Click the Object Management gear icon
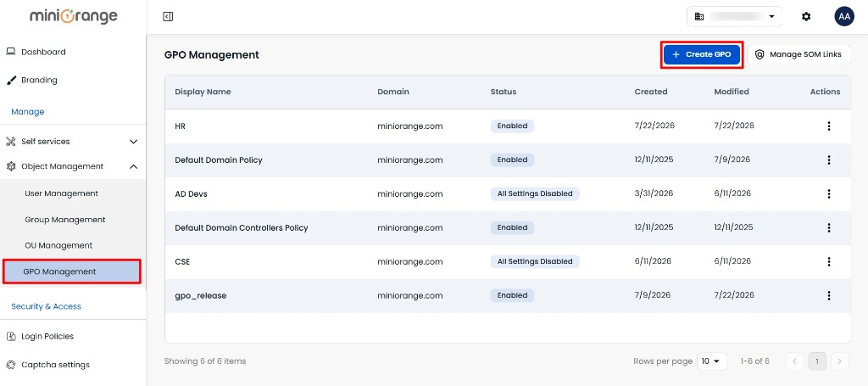This screenshot has width=868, height=386. pos(10,166)
